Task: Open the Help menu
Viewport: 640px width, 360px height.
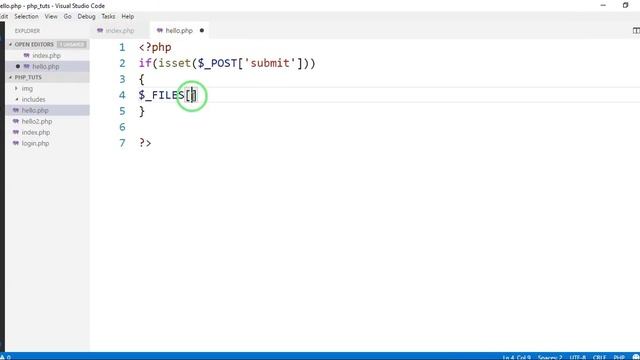Action: click(128, 16)
